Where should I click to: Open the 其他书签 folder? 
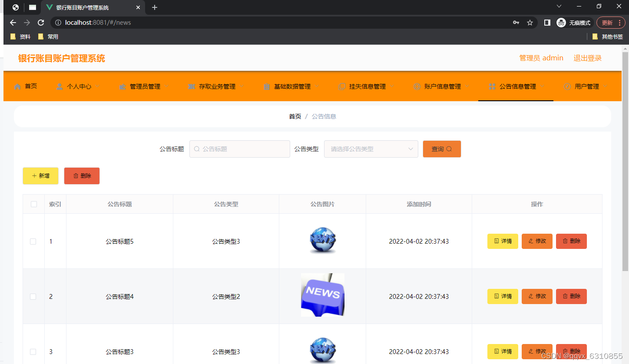(608, 37)
